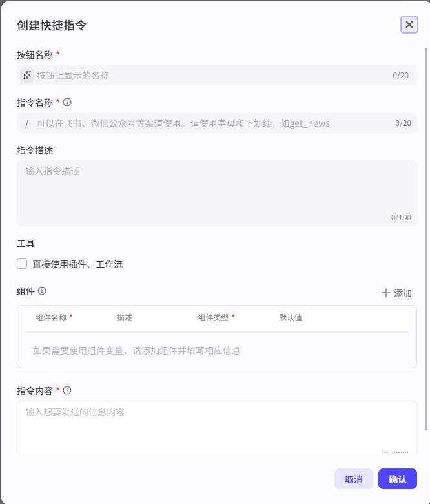
Task: Confirm with the 确认 button
Action: 397,479
